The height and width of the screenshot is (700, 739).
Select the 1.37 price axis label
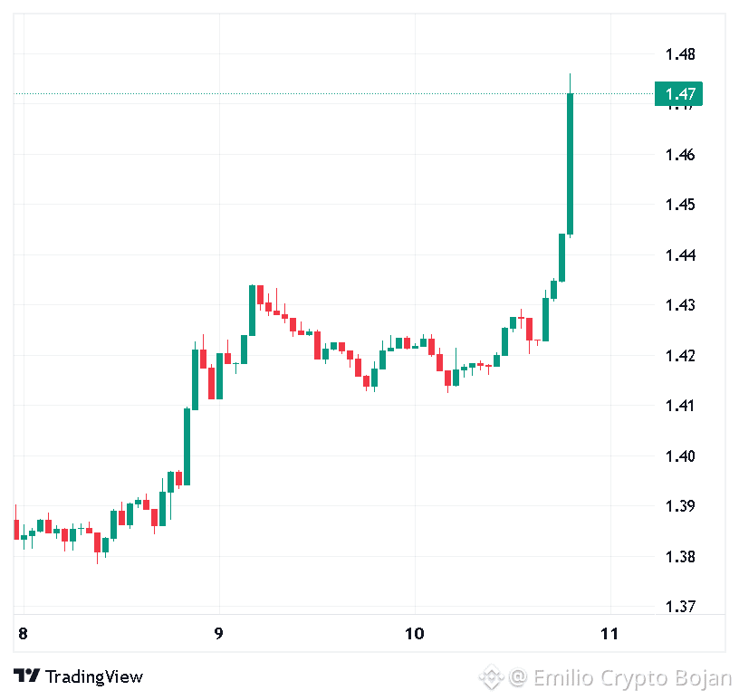680,606
